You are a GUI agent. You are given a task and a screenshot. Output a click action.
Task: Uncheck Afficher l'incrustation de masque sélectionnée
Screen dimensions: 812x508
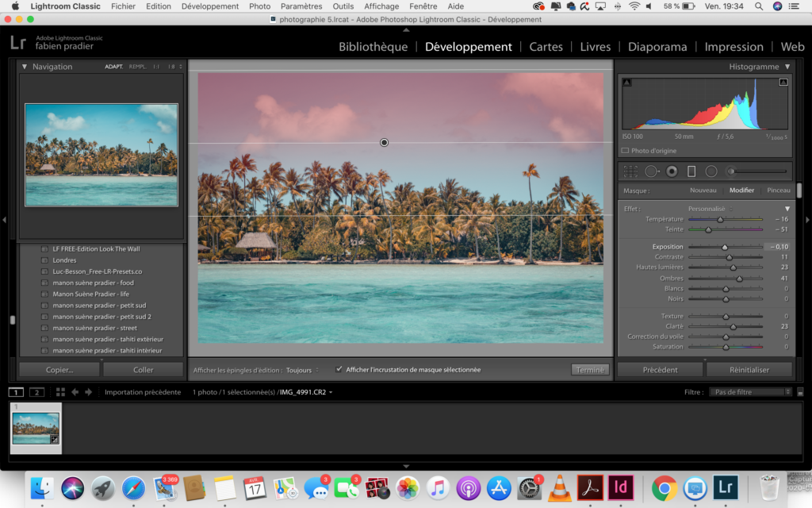(339, 370)
